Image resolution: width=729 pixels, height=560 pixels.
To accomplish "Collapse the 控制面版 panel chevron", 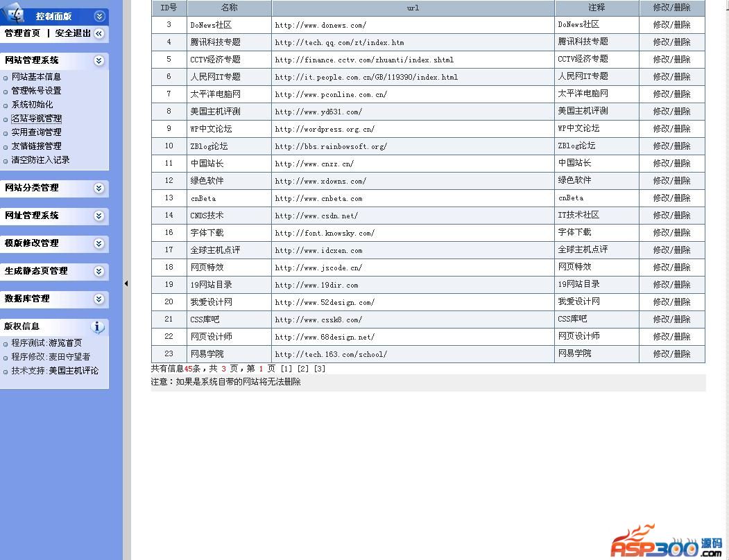I will coord(99,16).
